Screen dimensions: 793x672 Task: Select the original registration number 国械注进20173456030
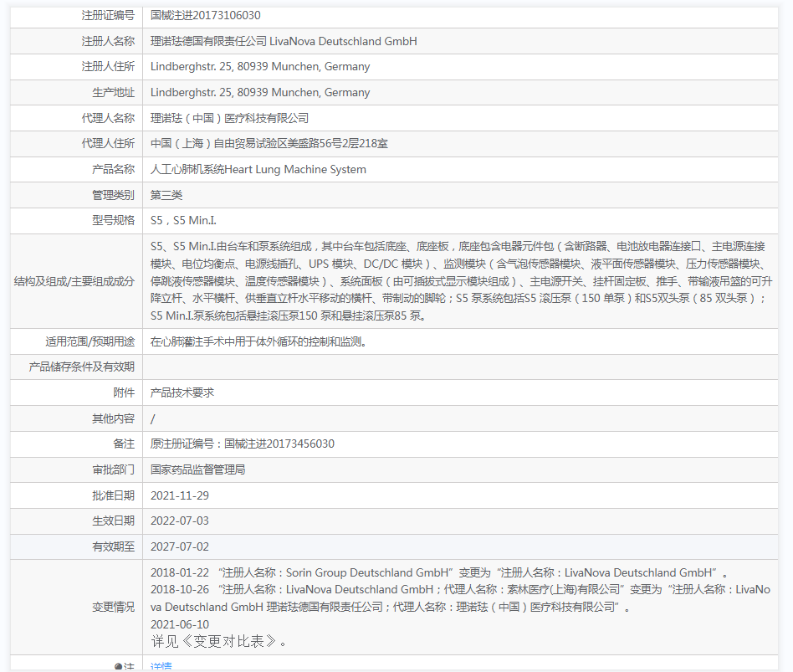coord(242,444)
